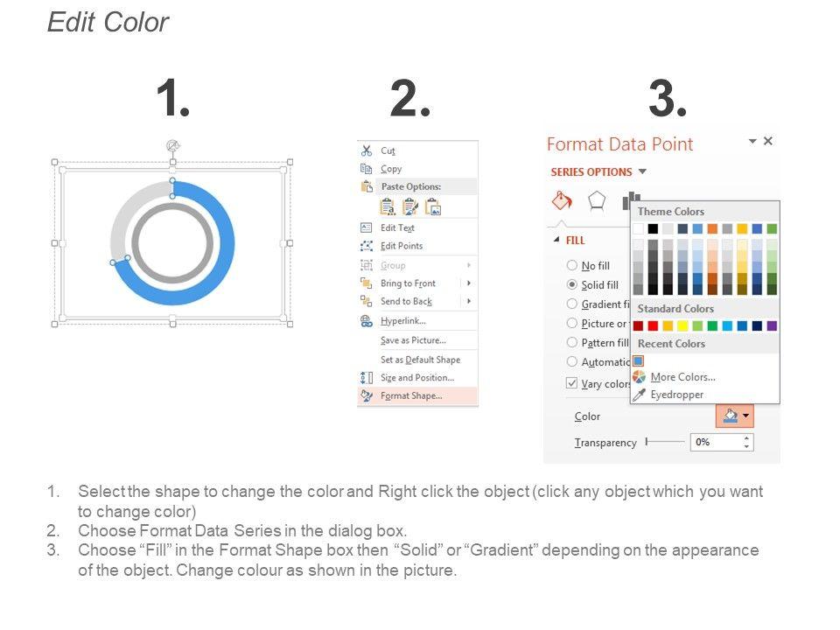
Task: Select the Solid fill option
Action: point(572,284)
